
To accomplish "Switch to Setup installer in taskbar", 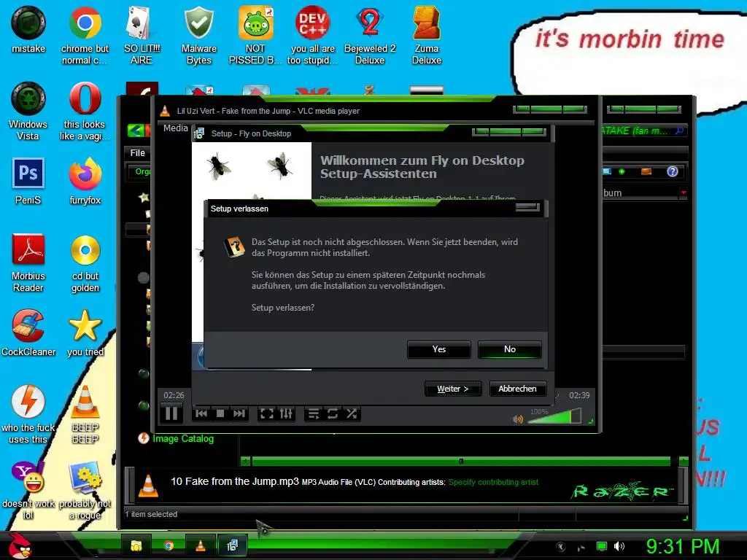I will (232, 545).
